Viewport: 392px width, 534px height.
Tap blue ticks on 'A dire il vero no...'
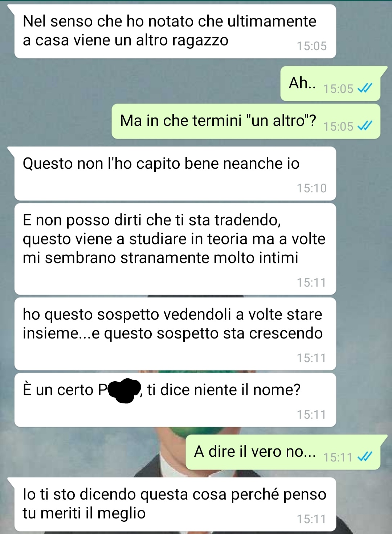pyautogui.click(x=365, y=457)
